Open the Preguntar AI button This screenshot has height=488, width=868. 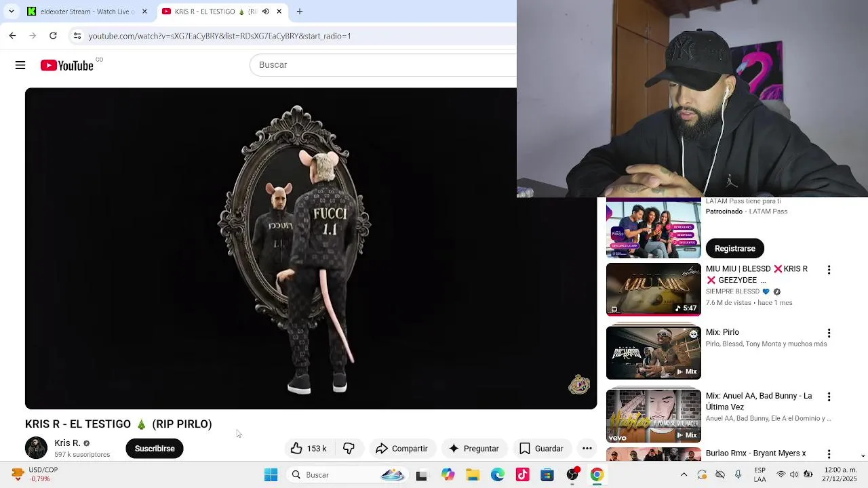tap(473, 448)
